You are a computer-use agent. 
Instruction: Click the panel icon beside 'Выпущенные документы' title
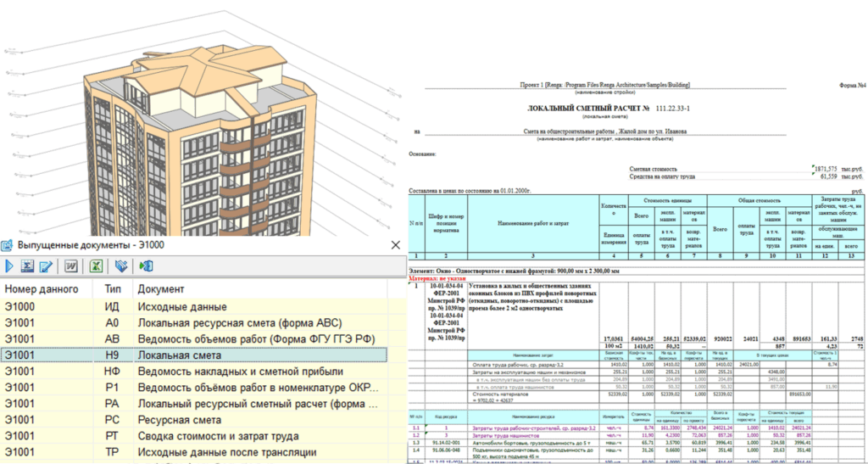(8, 244)
